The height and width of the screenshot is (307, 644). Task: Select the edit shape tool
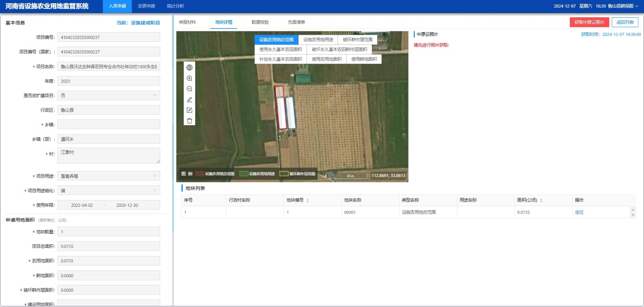pos(190,110)
